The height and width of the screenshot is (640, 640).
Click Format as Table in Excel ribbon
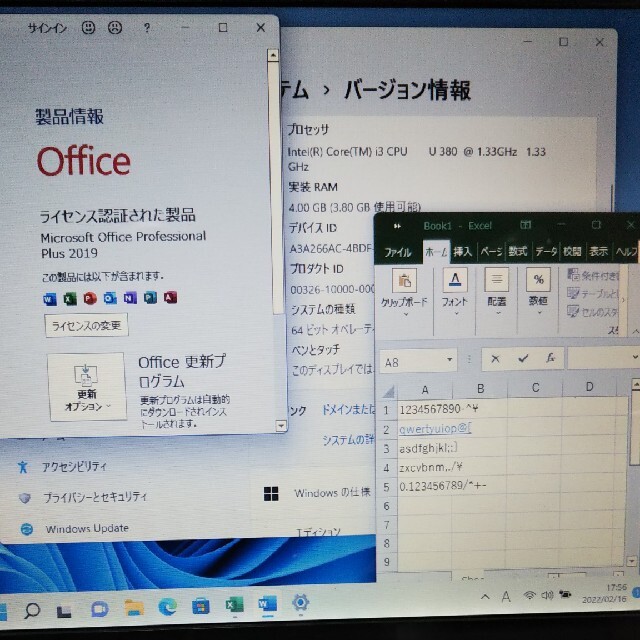point(593,293)
